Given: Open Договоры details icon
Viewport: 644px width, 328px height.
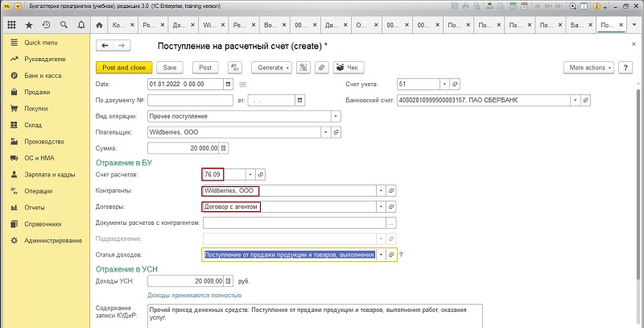Looking at the screenshot, I should click(x=392, y=207).
